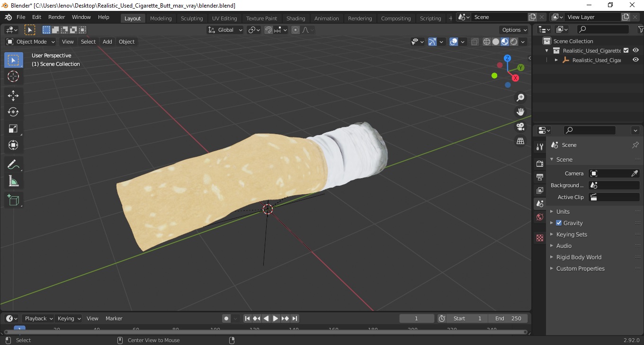Viewport: 644px width, 345px height.
Task: Click the timeline playhead frame marker
Action: 19,328
